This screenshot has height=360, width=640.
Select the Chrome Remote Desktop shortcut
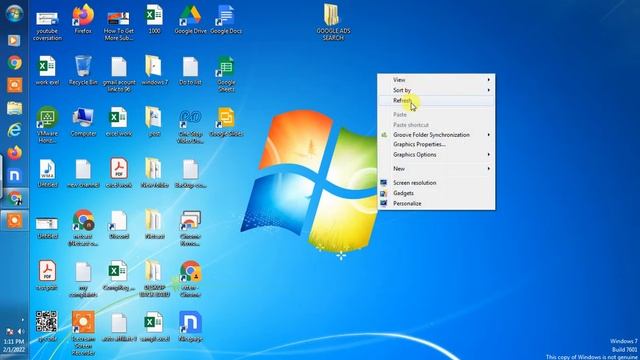(x=190, y=228)
